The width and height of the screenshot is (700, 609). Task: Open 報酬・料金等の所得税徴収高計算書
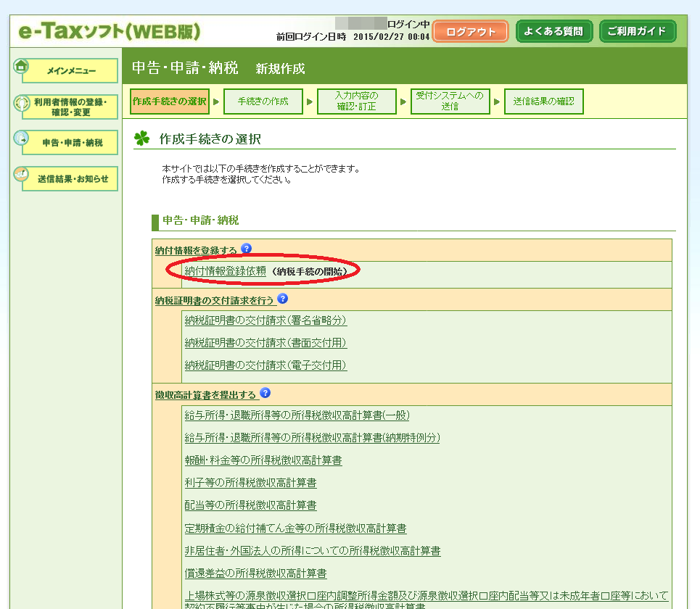point(263,460)
